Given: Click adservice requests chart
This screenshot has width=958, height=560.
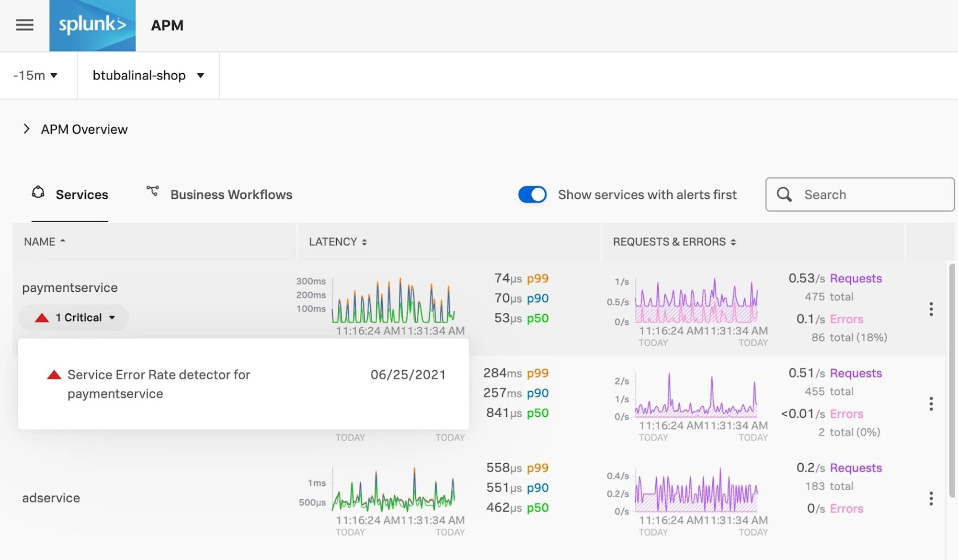Looking at the screenshot, I should tap(696, 489).
